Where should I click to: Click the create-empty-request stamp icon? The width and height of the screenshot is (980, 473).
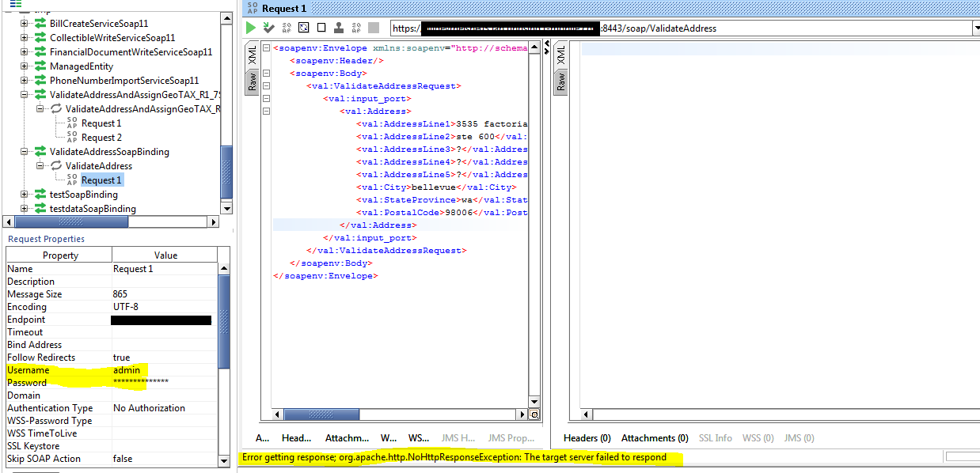338,27
